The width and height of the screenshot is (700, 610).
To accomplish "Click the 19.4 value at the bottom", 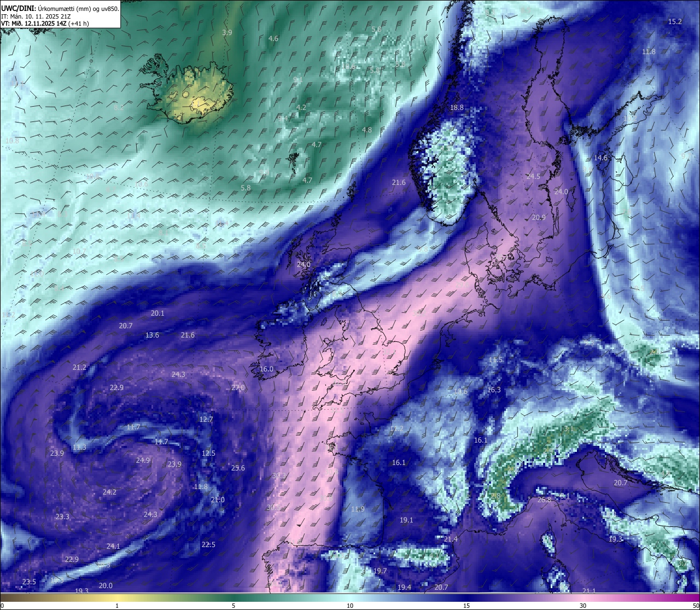I will click(x=404, y=588).
